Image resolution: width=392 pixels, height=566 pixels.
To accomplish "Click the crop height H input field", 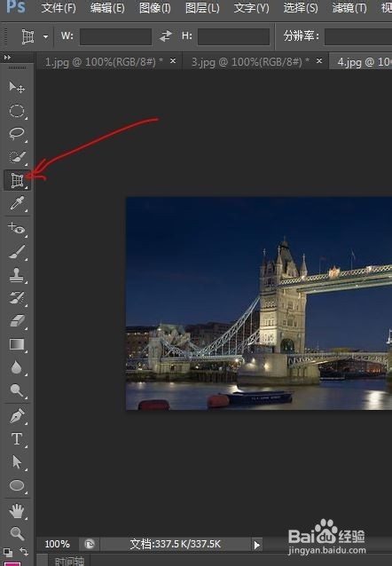I will pyautogui.click(x=233, y=36).
